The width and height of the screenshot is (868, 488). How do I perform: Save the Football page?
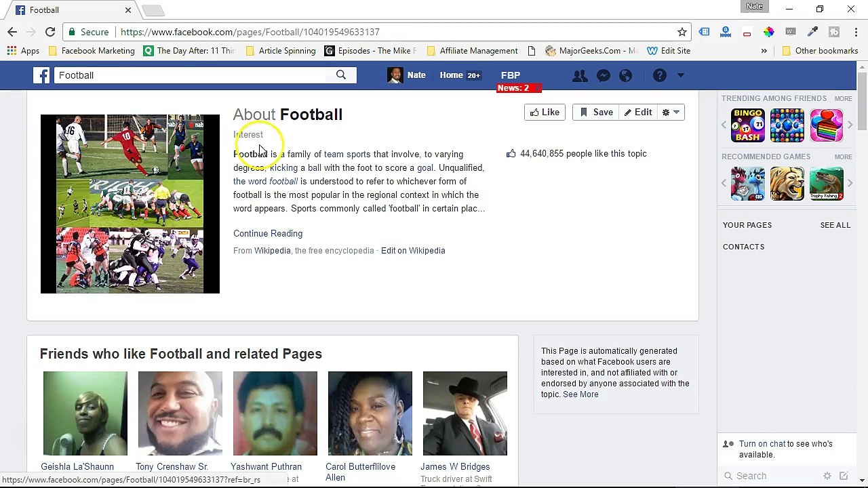coord(596,113)
